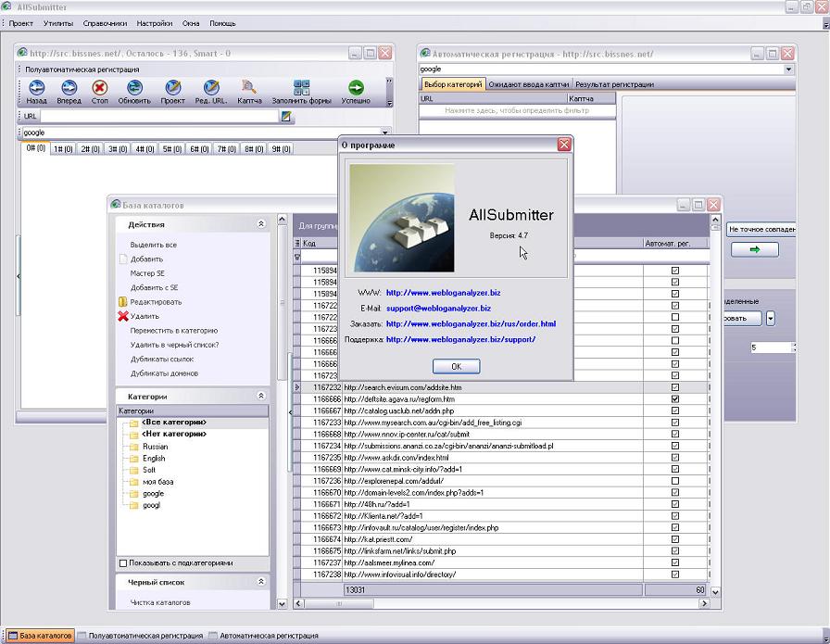Click the Редактировать book icon

coord(123,302)
